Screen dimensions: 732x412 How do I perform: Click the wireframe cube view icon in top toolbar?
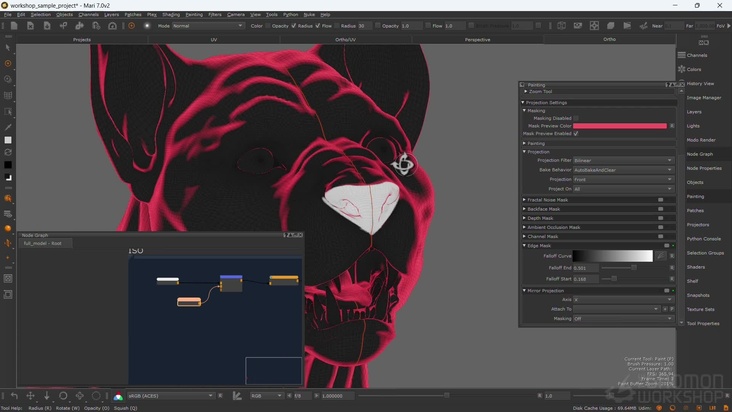point(562,26)
